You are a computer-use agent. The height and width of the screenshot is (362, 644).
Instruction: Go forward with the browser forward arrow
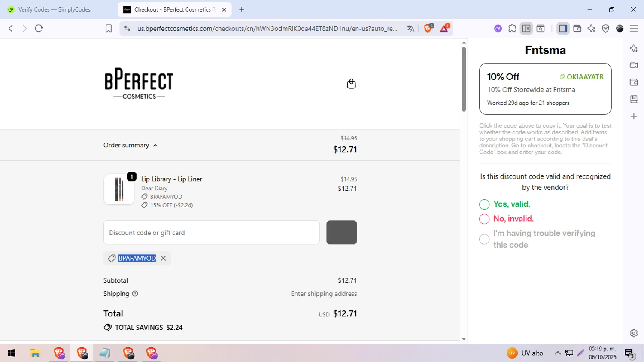(24, 28)
